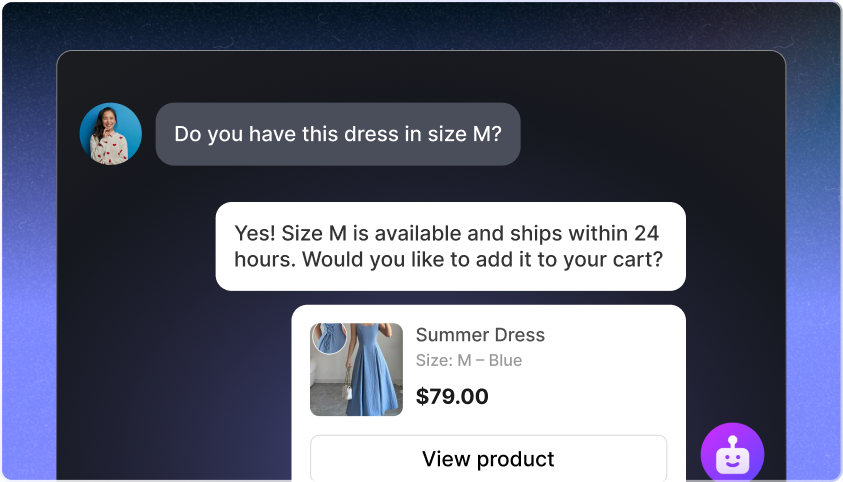Click the Summer Dress product title
843x482 pixels.
pos(480,335)
